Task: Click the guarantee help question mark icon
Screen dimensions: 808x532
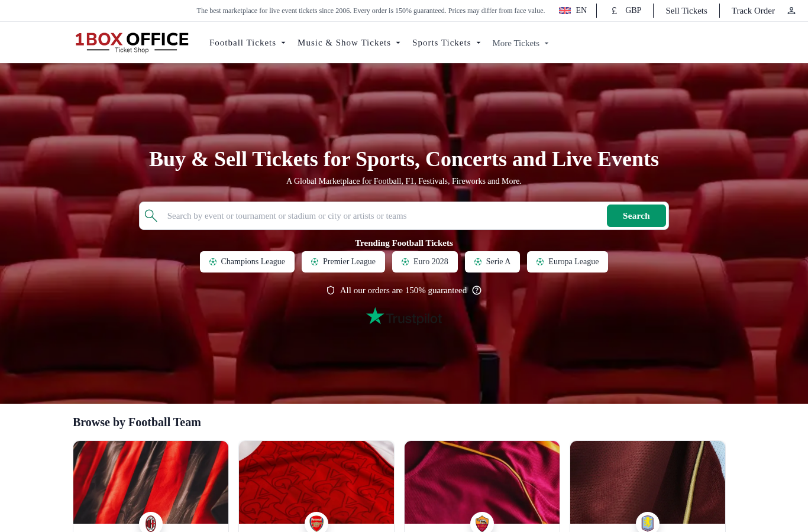Action: 477,290
